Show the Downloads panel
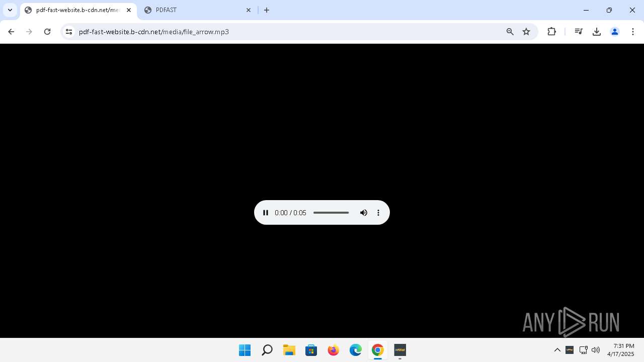 pos(597,32)
